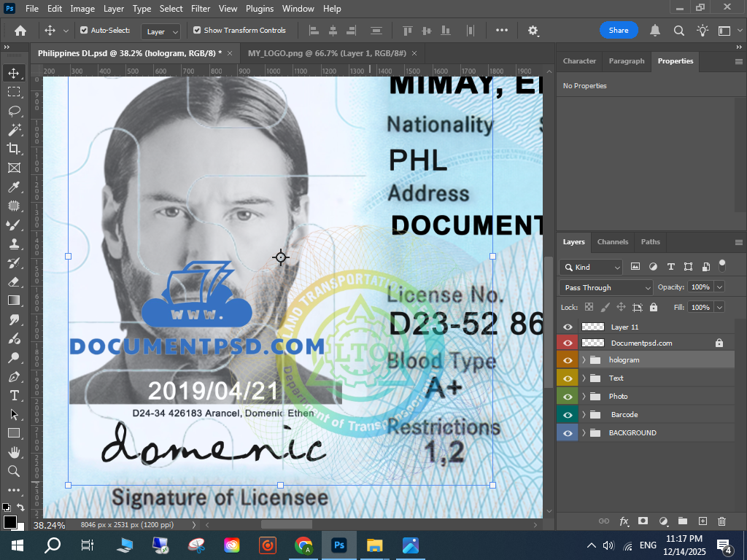Click the fx layer style icon
This screenshot has width=747, height=560.
(624, 521)
